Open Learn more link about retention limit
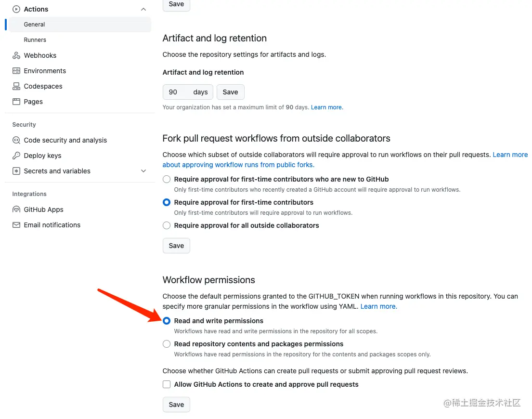Image resolution: width=532 pixels, height=419 pixels. [327, 107]
